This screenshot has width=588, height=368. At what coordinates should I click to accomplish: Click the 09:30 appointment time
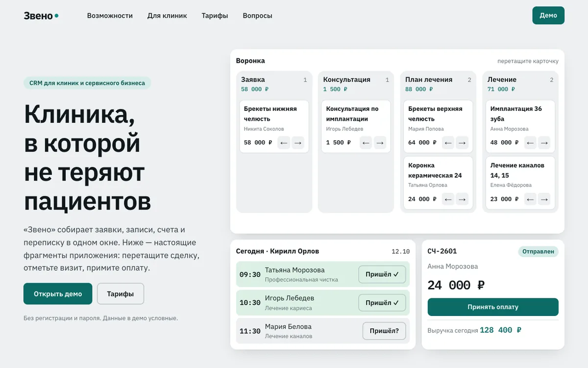(x=250, y=275)
